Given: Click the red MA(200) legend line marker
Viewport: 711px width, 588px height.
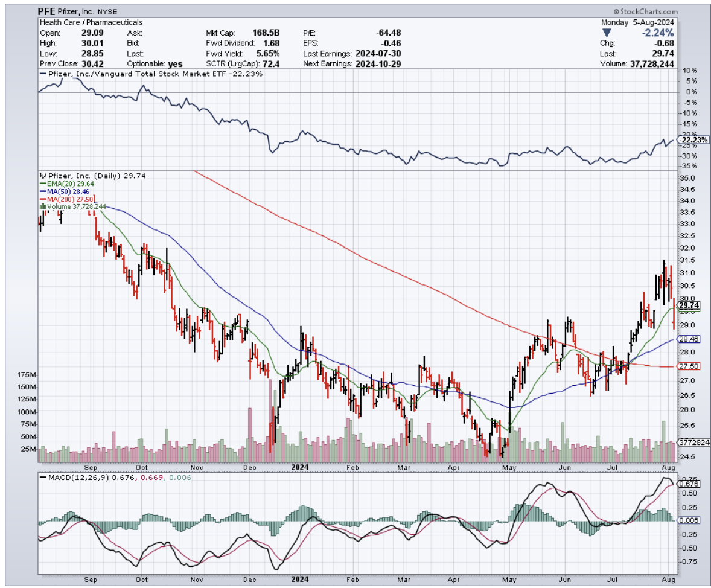Looking at the screenshot, I should (x=41, y=199).
